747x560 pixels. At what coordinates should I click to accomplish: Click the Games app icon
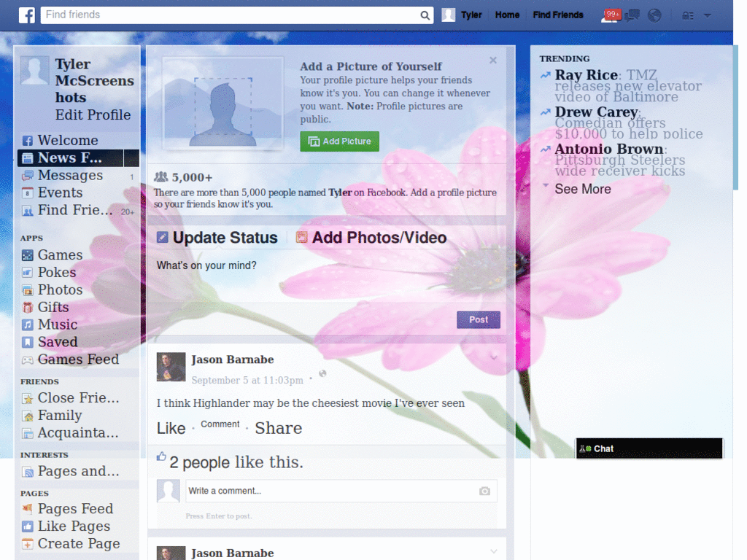coord(28,255)
